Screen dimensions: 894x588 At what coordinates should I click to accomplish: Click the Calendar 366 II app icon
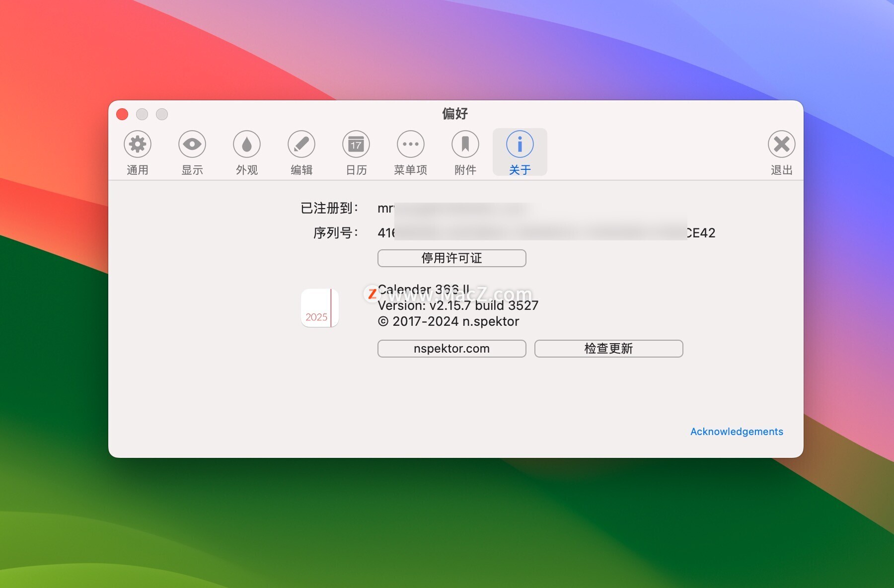coord(320,308)
